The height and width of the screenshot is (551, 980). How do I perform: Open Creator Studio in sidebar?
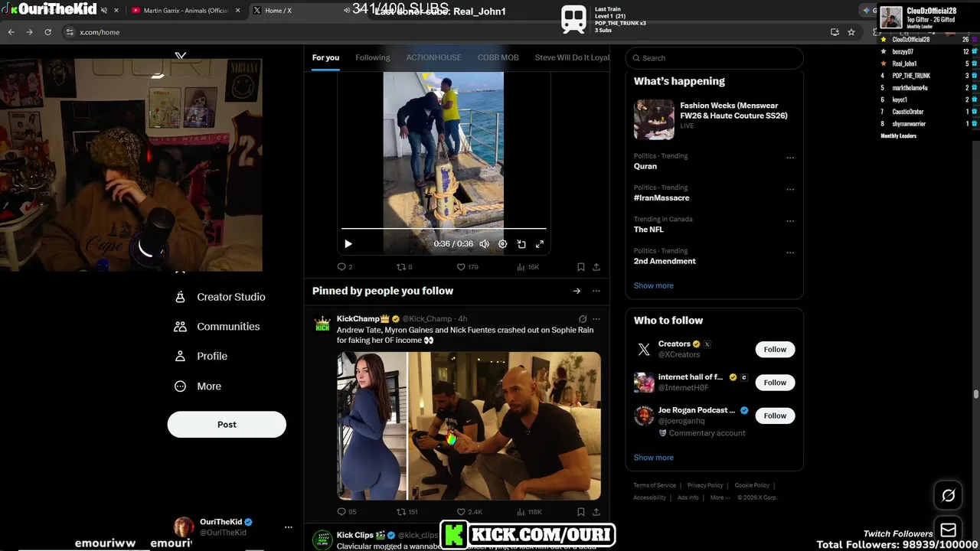[x=220, y=297]
